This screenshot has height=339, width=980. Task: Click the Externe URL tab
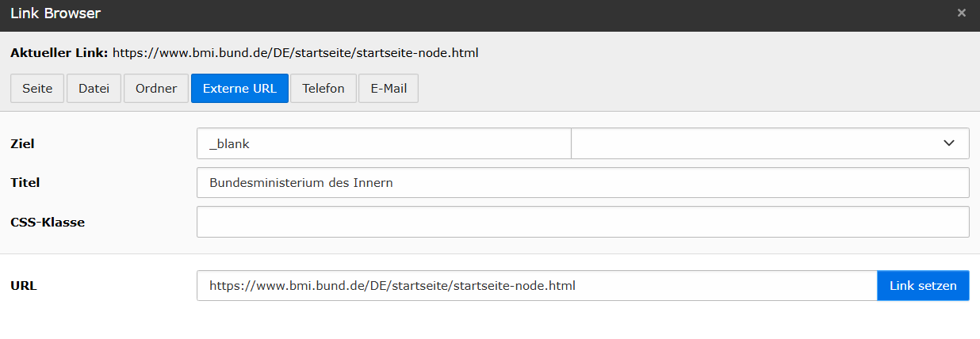click(239, 89)
